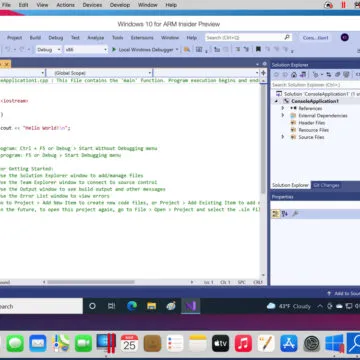Open Reminders from the Dock
The height and width of the screenshot is (360, 360).
pyautogui.click(x=175, y=343)
